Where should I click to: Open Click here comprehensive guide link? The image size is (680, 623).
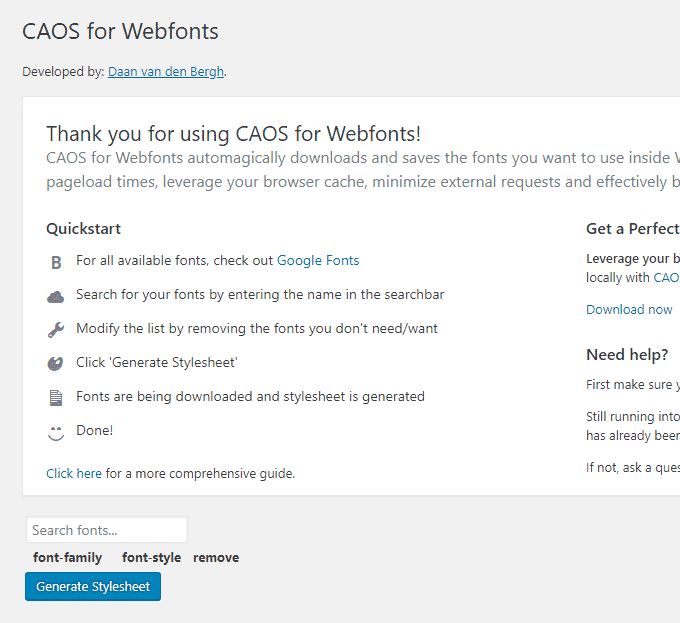point(74,473)
